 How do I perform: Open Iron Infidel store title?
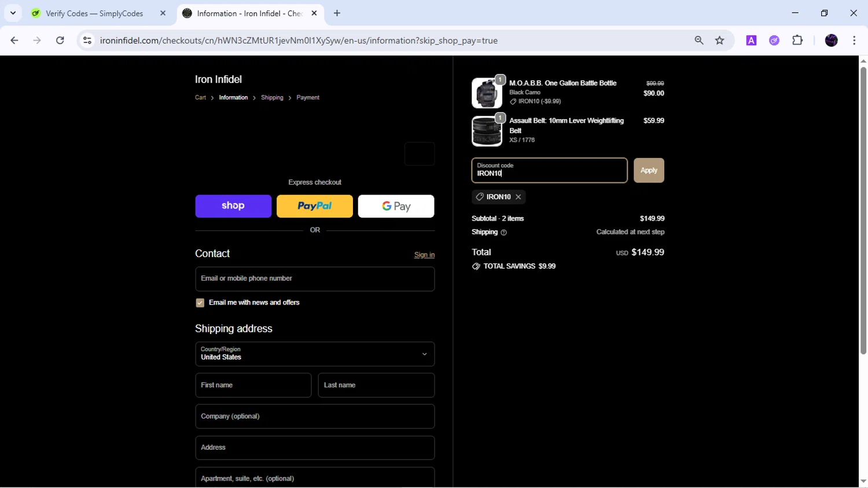(x=218, y=79)
